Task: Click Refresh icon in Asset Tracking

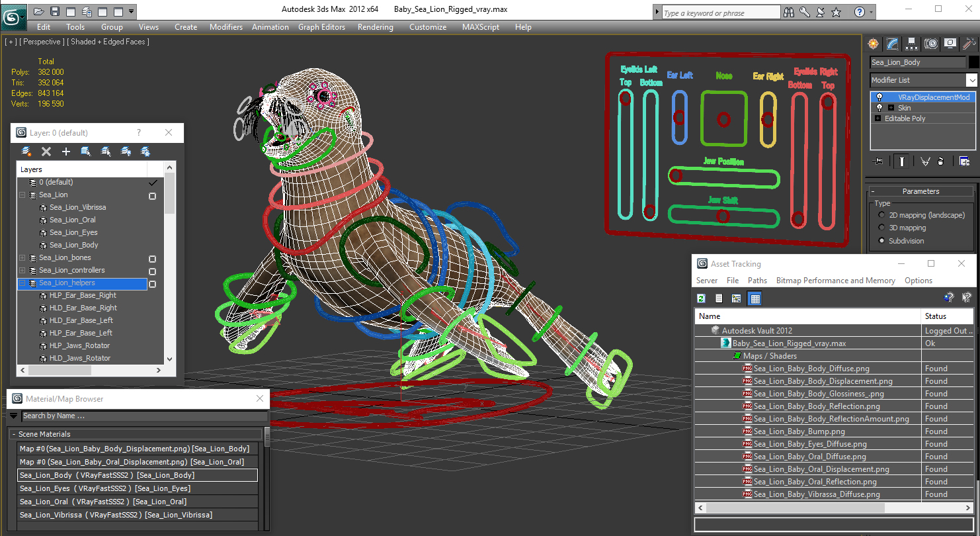Action: pyautogui.click(x=701, y=298)
